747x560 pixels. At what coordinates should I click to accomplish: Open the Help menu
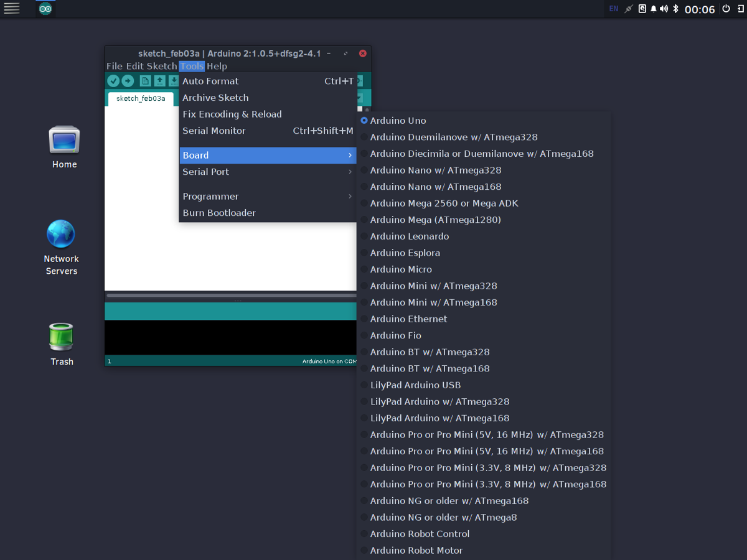(217, 67)
